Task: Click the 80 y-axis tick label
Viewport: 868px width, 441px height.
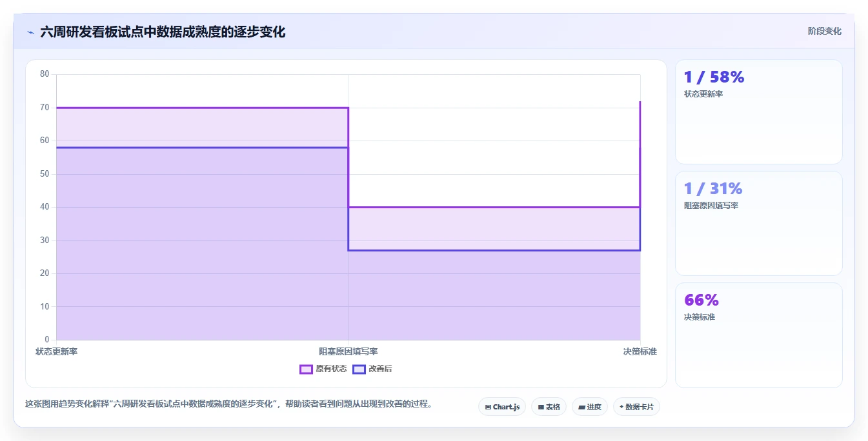Action: click(x=45, y=74)
